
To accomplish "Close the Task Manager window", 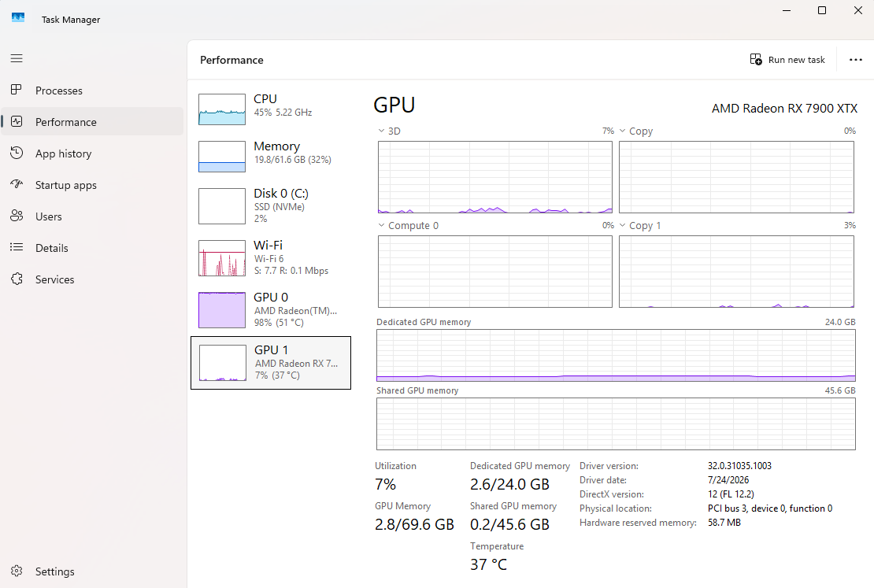I will (x=857, y=10).
